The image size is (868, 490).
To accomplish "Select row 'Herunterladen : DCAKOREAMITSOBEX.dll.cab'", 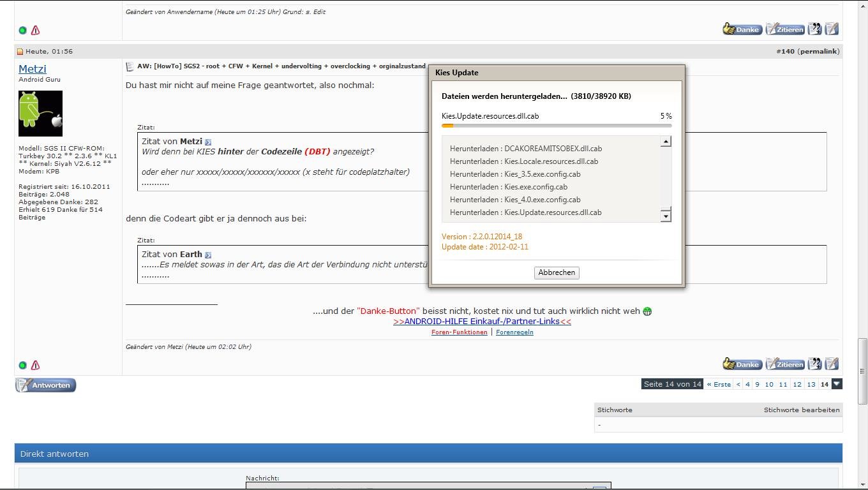I will 526,149.
